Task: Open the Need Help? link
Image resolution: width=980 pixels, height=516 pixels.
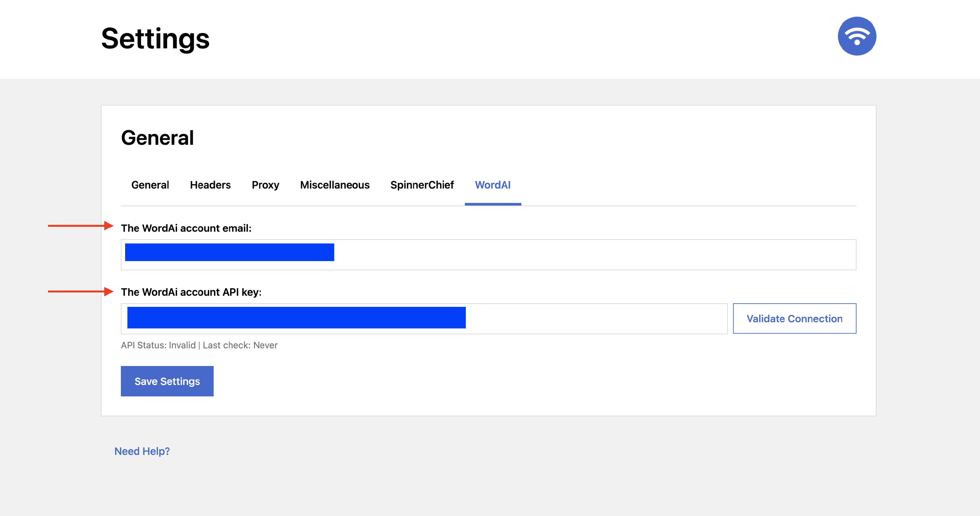Action: (142, 451)
